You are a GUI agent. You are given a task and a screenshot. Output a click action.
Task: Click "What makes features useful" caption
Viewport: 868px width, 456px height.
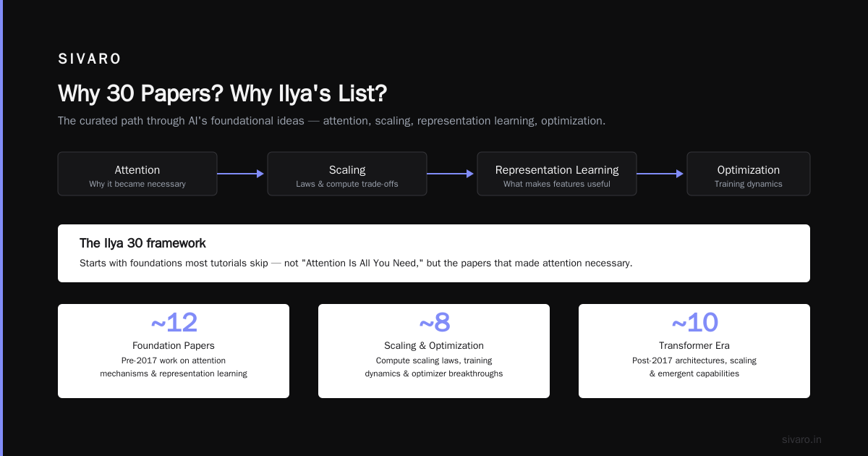(x=557, y=184)
